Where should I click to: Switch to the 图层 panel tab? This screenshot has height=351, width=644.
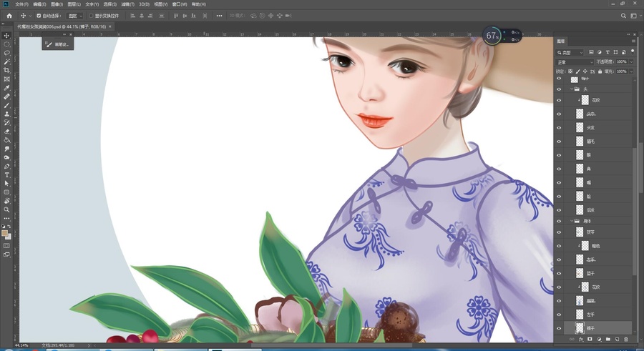[x=560, y=41]
